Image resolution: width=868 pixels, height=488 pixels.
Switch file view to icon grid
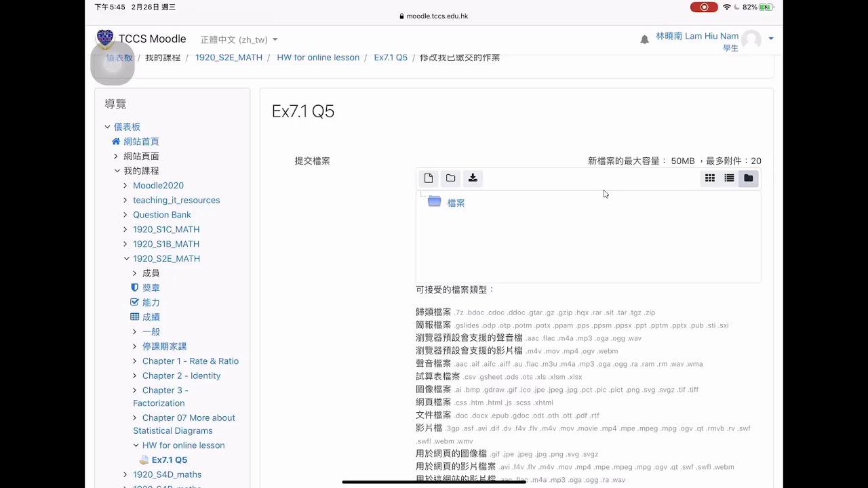pos(709,178)
